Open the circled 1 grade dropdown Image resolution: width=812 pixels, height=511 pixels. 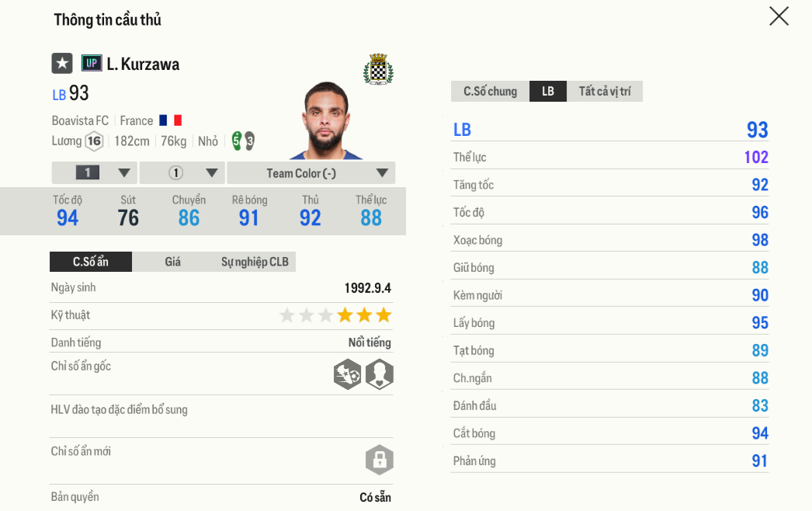[182, 172]
